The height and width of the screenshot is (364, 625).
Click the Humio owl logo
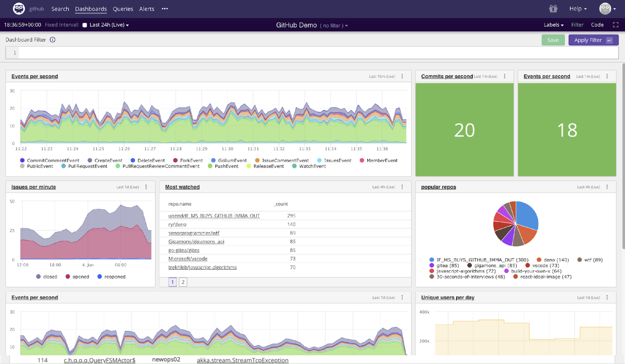pos(19,8)
